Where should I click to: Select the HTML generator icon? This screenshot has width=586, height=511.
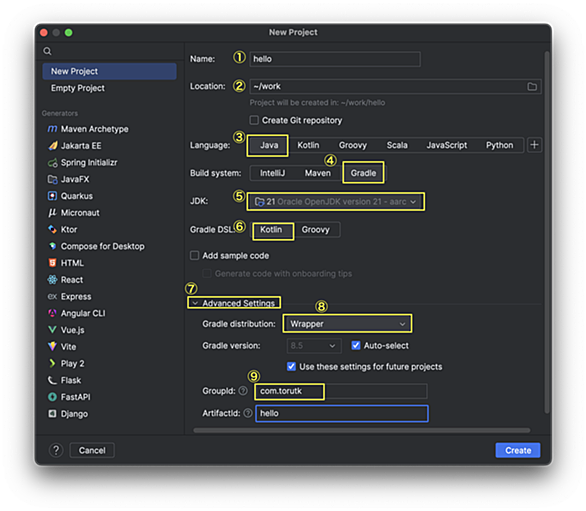click(x=52, y=263)
